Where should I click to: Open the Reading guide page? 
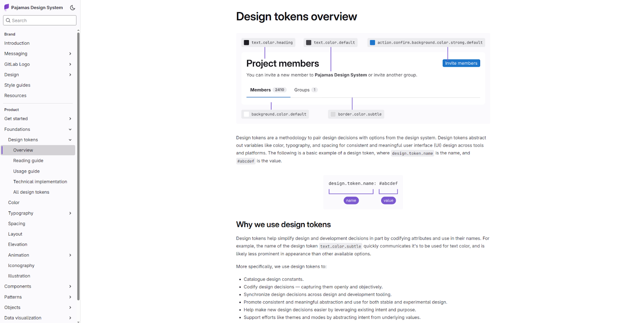(28, 160)
